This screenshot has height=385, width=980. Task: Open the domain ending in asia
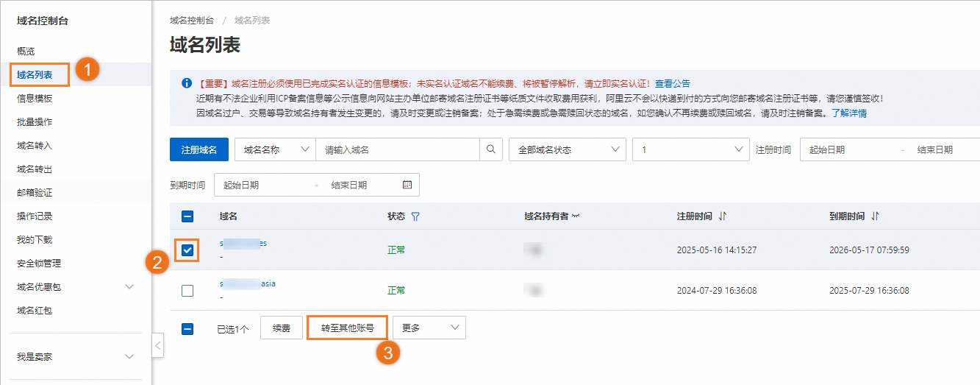[x=248, y=283]
